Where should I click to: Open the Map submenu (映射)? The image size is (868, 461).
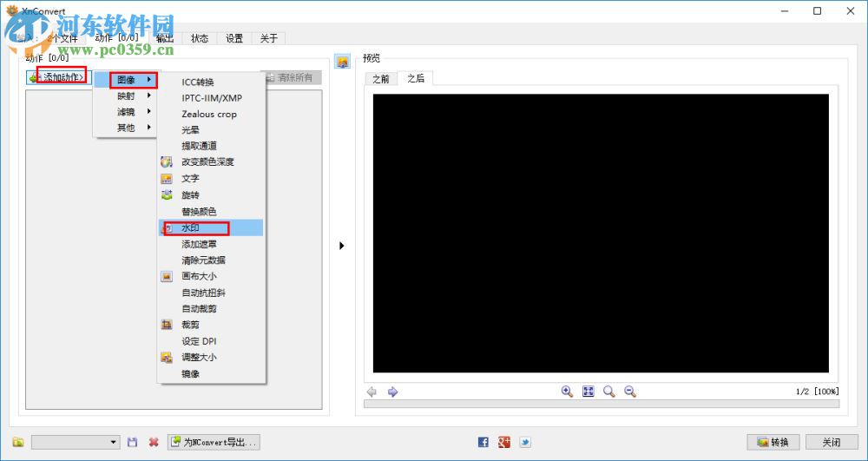click(x=126, y=95)
